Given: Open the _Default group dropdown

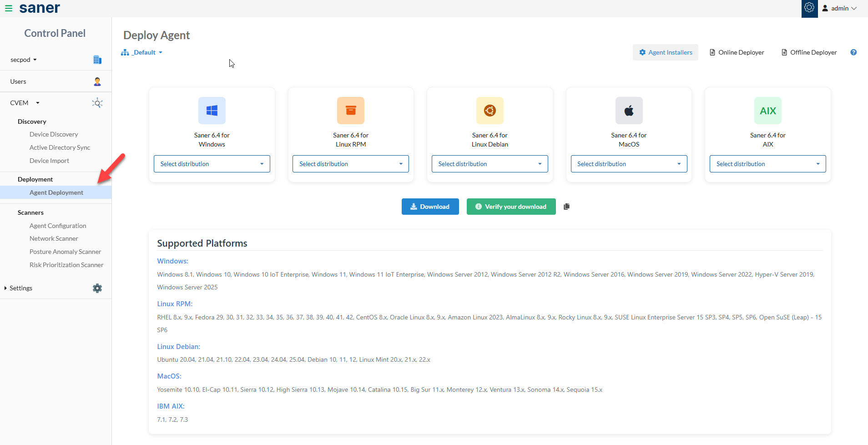Looking at the screenshot, I should [142, 52].
